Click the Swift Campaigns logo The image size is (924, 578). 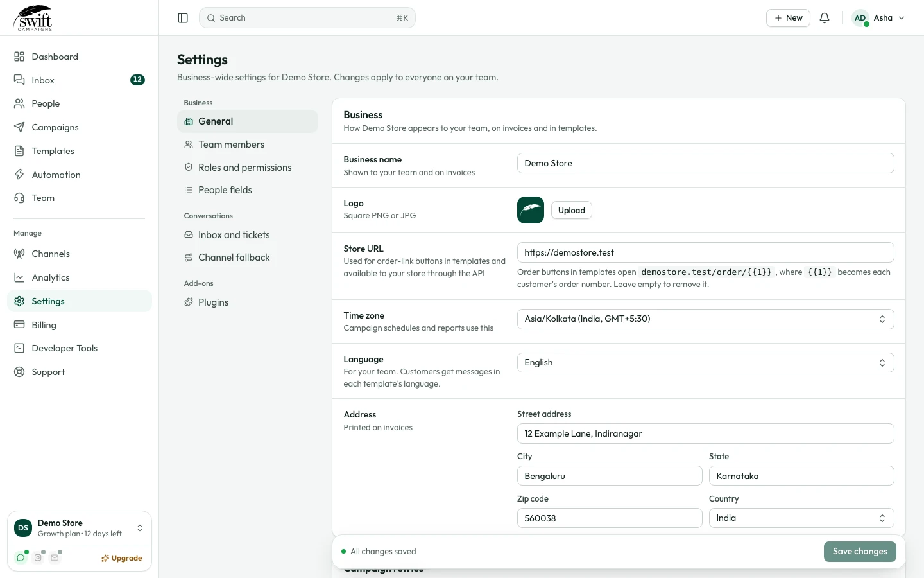point(33,18)
